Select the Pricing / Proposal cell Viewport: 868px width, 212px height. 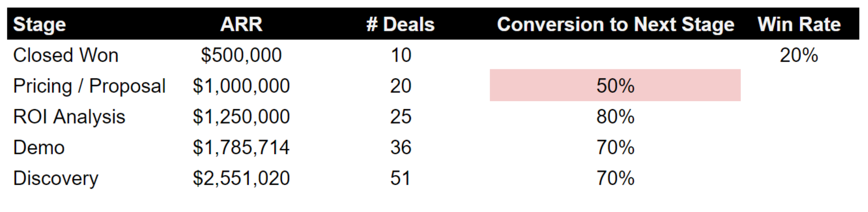[89, 86]
